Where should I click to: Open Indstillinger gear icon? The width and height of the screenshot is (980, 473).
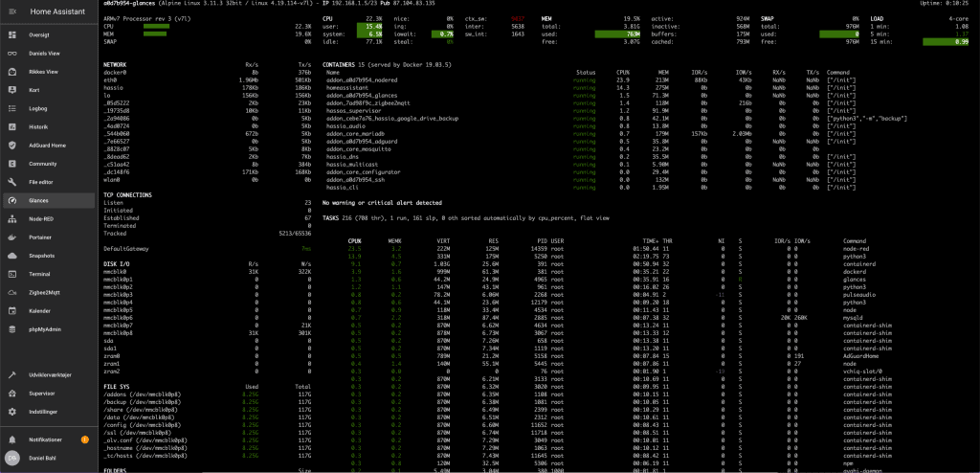pyautogui.click(x=11, y=412)
